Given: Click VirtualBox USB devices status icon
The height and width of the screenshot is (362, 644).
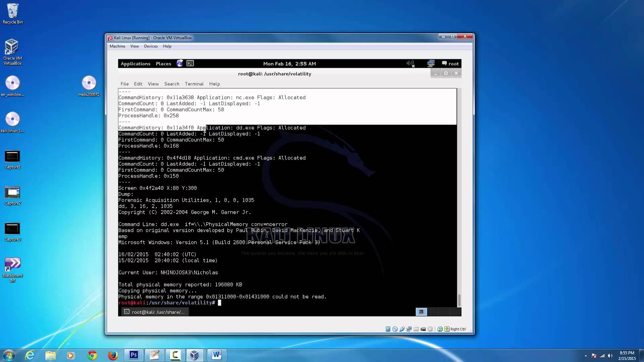Looking at the screenshot, I should click(402, 329).
